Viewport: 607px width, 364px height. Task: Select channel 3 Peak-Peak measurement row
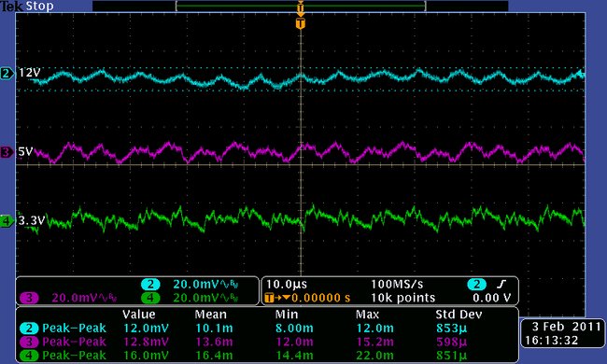click(x=267, y=342)
